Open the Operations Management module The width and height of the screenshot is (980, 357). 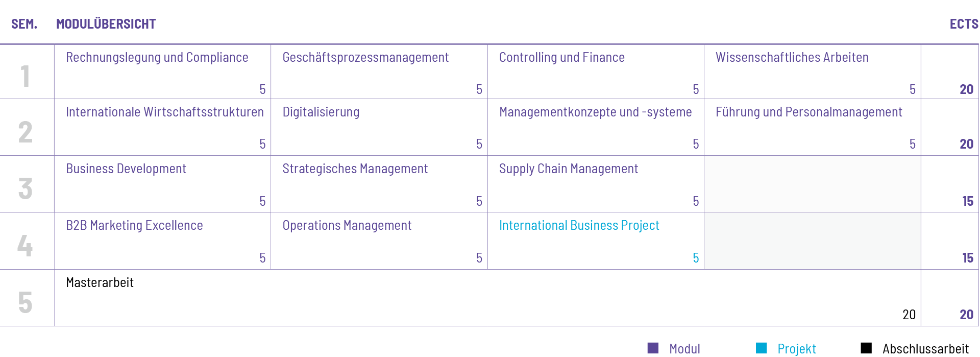379,241
